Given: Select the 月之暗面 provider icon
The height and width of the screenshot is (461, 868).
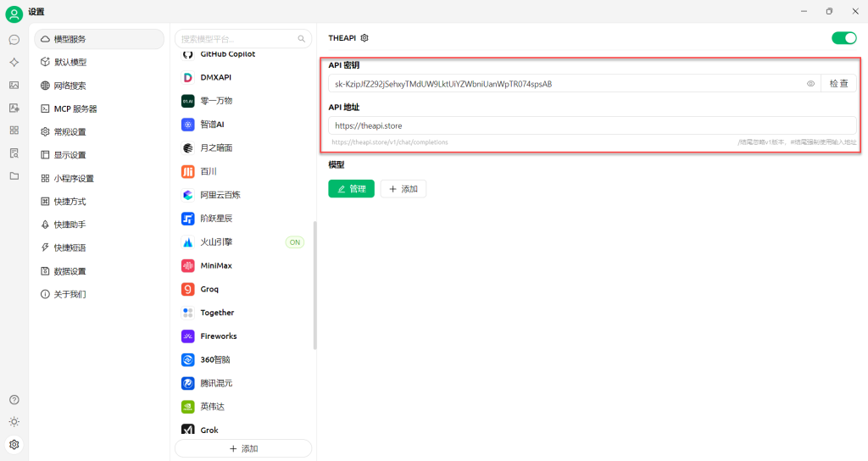Looking at the screenshot, I should pos(187,147).
